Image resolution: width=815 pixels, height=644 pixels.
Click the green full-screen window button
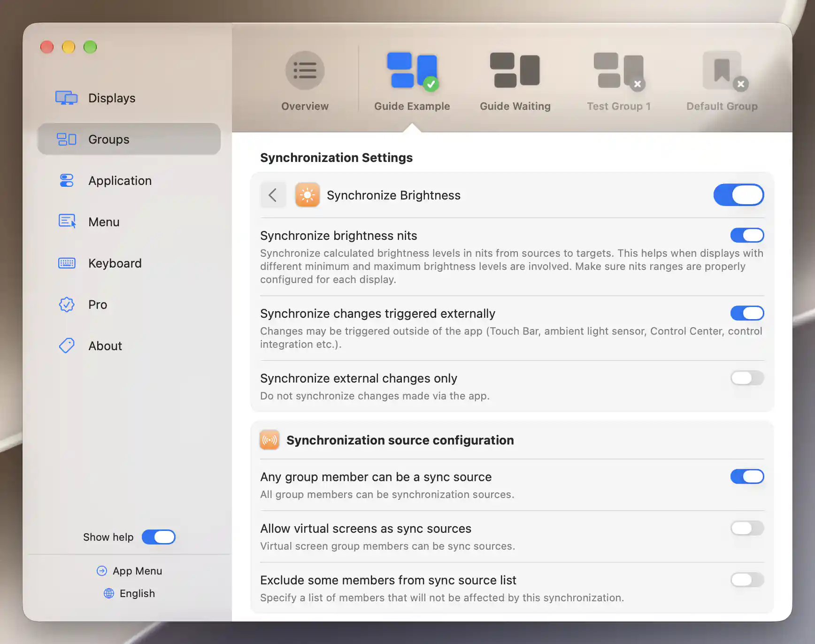pos(90,47)
